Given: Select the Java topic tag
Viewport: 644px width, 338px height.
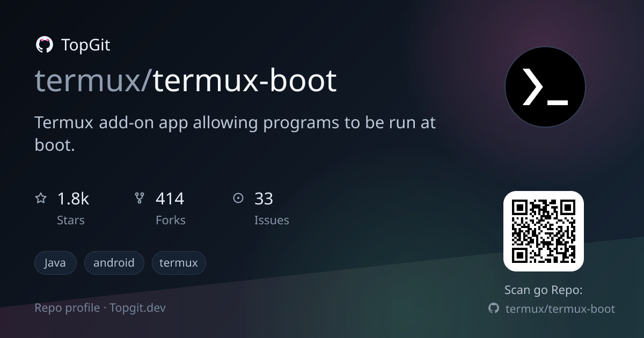Looking at the screenshot, I should 55,263.
